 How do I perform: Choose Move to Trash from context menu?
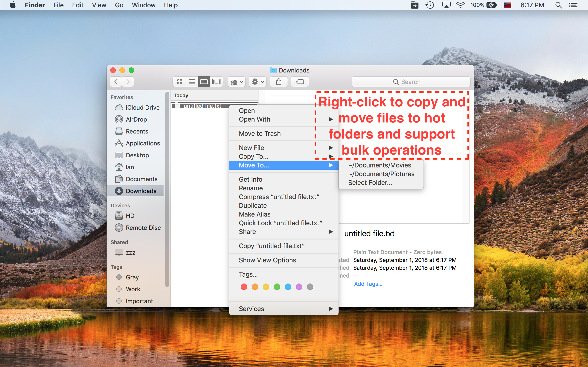[x=260, y=133]
